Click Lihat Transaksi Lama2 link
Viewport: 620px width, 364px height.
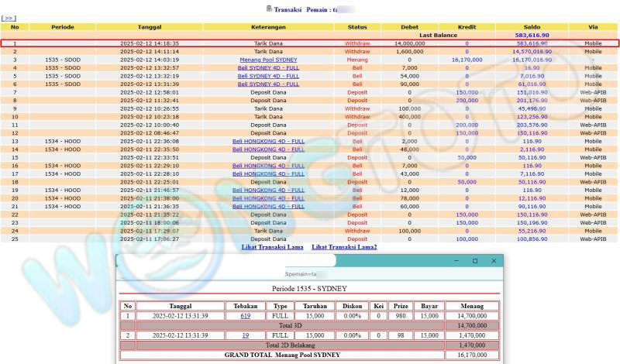pos(344,246)
